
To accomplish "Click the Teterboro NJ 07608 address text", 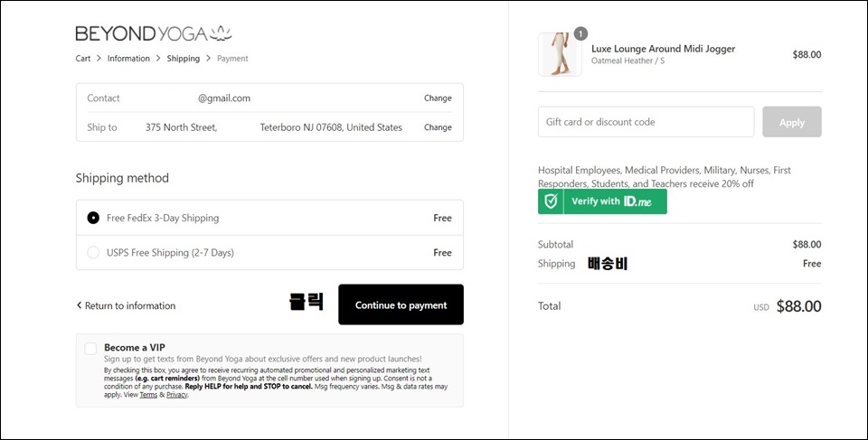I will [331, 127].
